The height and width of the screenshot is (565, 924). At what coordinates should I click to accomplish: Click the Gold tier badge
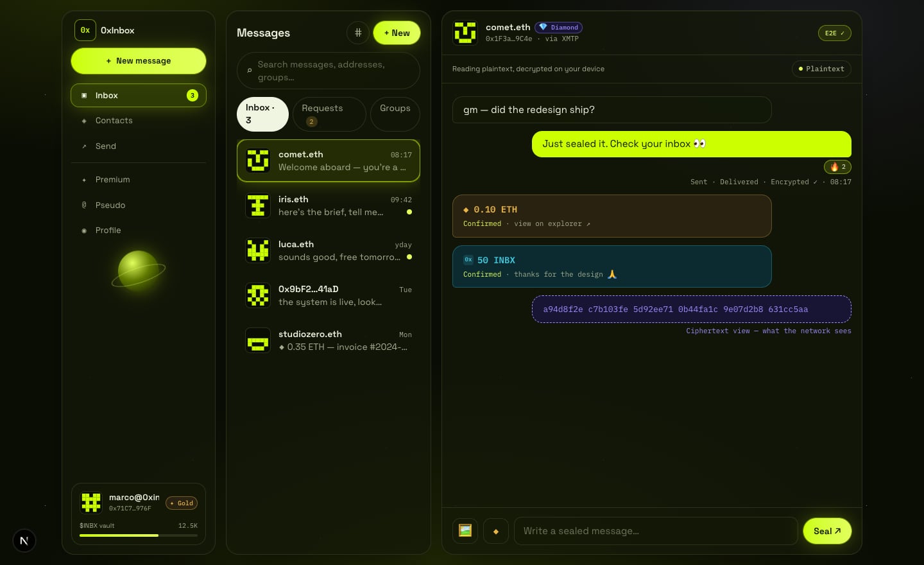pos(182,503)
